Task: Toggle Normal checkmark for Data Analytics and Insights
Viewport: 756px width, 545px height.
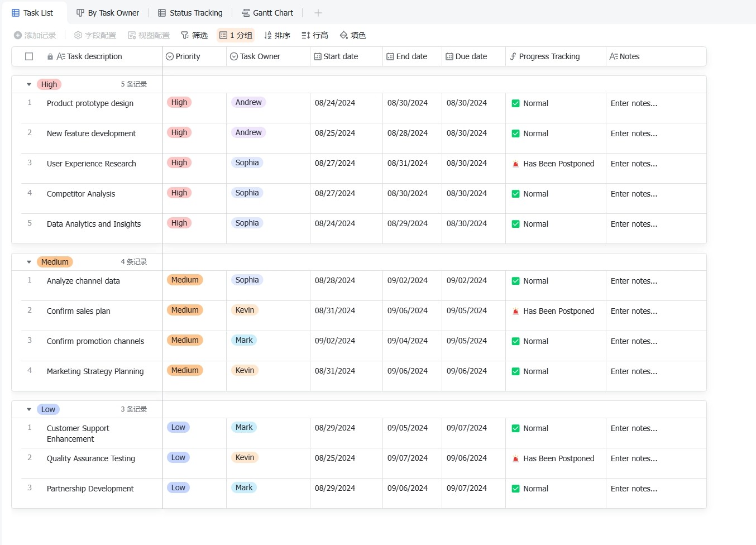Action: tap(516, 224)
